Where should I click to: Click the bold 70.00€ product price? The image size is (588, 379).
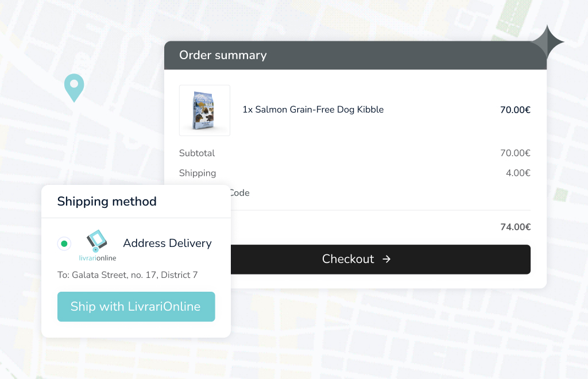pyautogui.click(x=515, y=110)
